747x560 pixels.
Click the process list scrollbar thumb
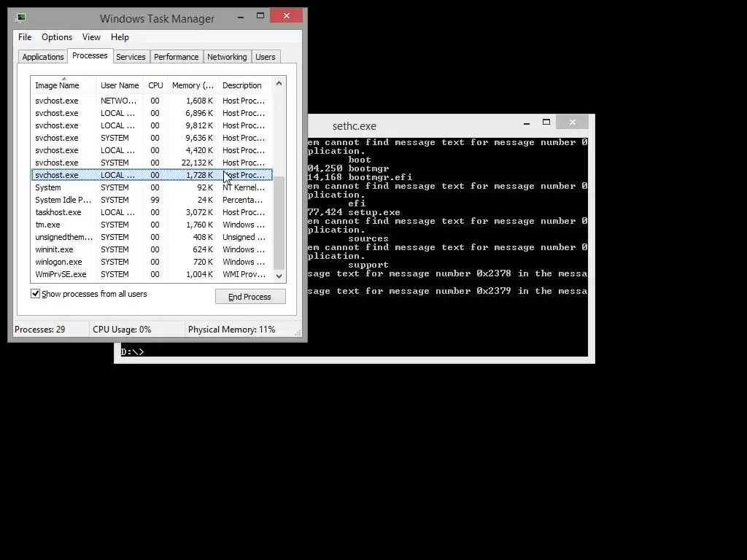[x=279, y=222]
